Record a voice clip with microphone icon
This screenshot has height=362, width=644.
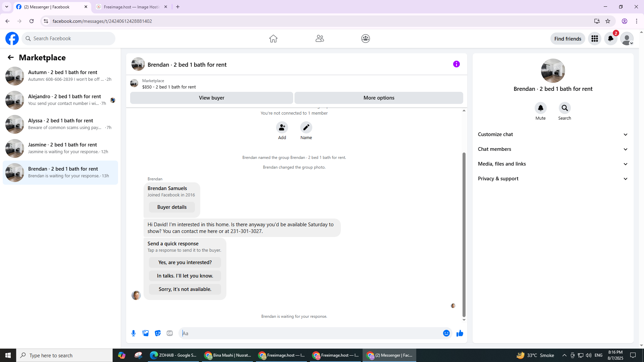tap(133, 333)
